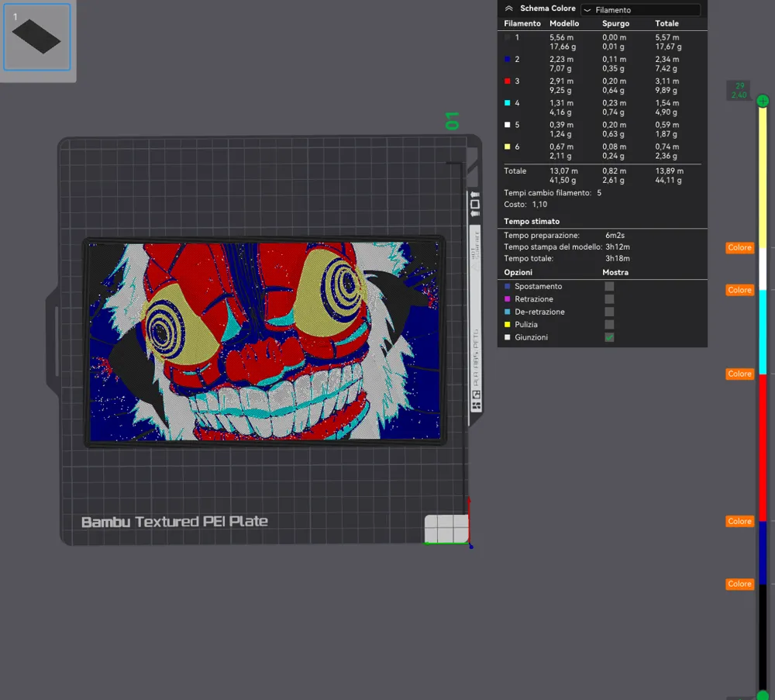775x700 pixels.
Task: Click the Opzioni section heading
Action: coord(518,272)
